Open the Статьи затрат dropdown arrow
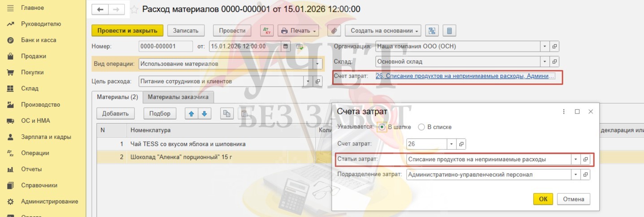Viewport: 644px width, 217px height. click(575, 159)
